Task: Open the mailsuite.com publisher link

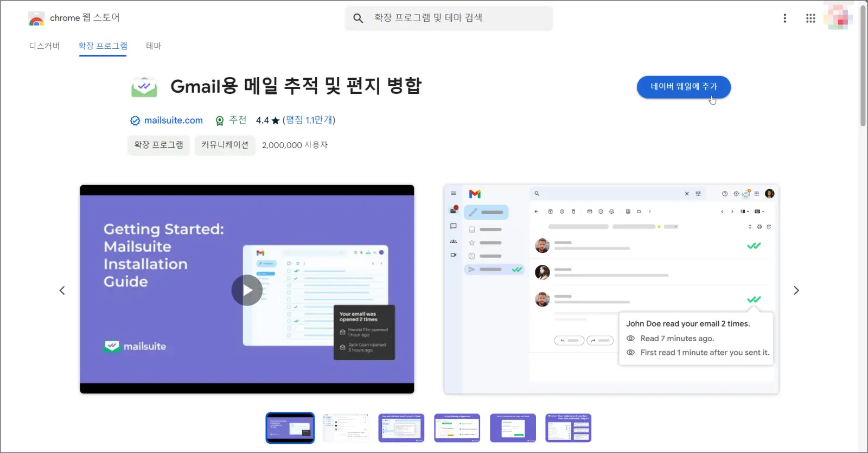Action: (x=174, y=120)
